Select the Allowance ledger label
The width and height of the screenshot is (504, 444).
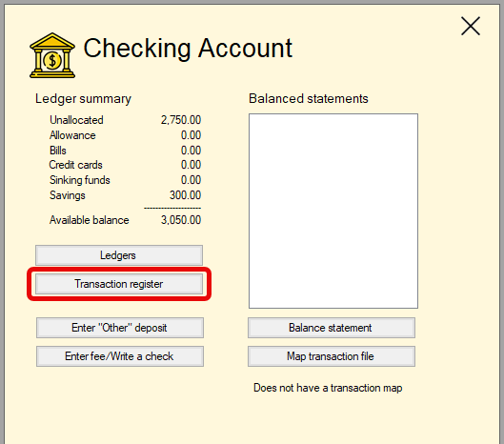pyautogui.click(x=72, y=135)
